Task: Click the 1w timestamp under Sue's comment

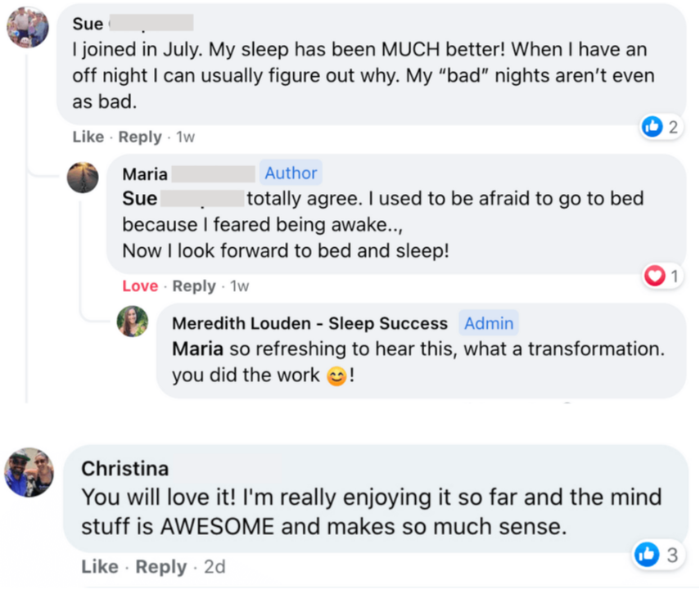Action: pyautogui.click(x=186, y=137)
